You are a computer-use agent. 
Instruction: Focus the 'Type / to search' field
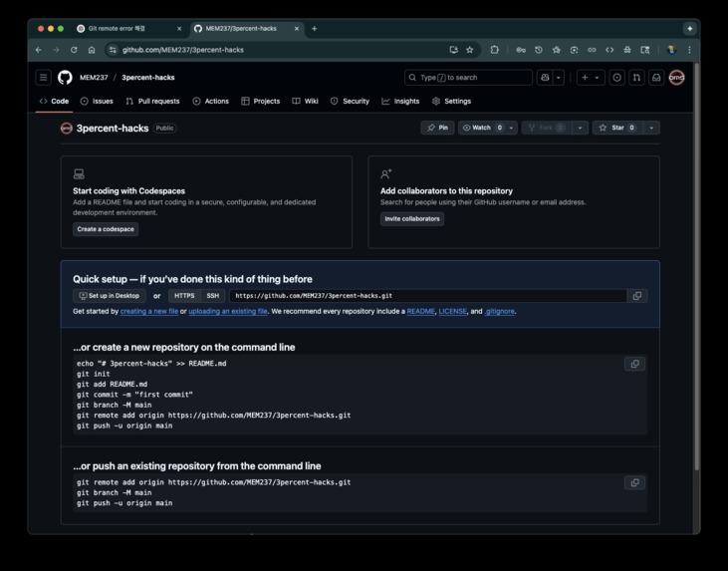click(468, 78)
